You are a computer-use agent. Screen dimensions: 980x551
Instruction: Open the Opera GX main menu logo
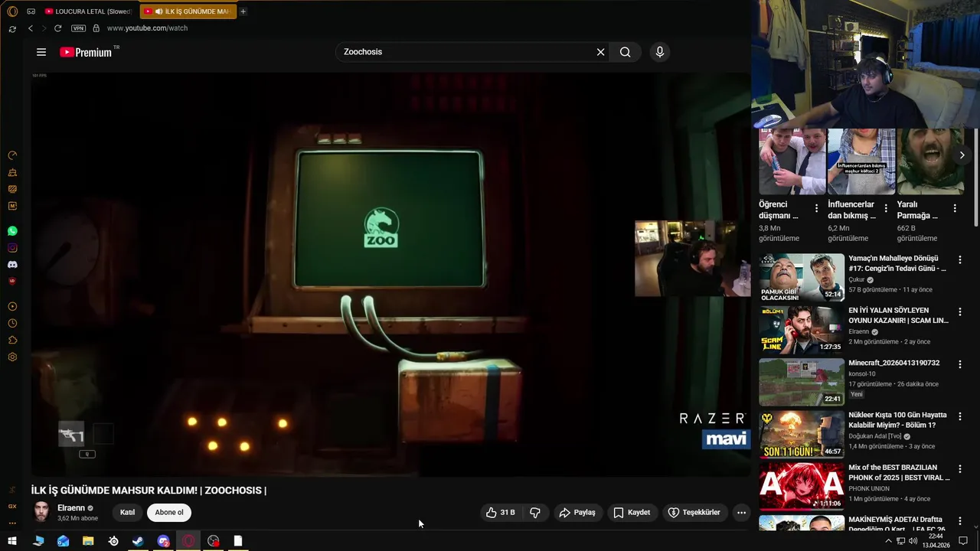click(x=12, y=11)
